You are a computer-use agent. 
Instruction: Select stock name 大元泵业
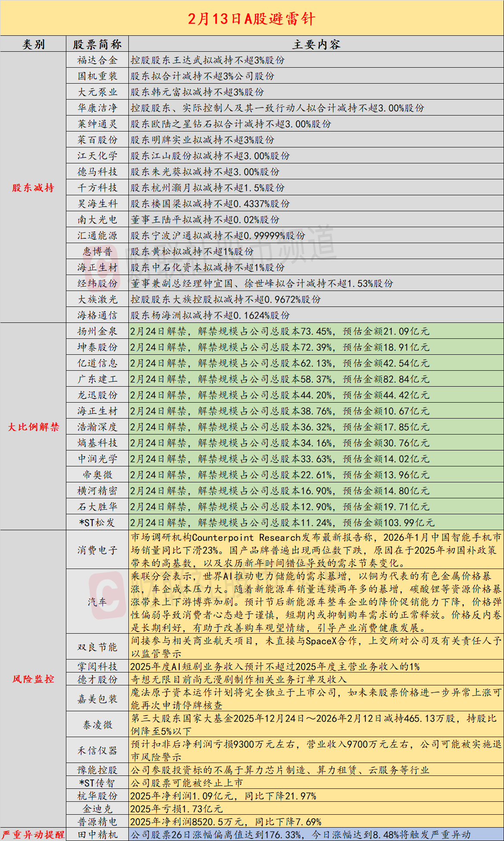[97, 92]
